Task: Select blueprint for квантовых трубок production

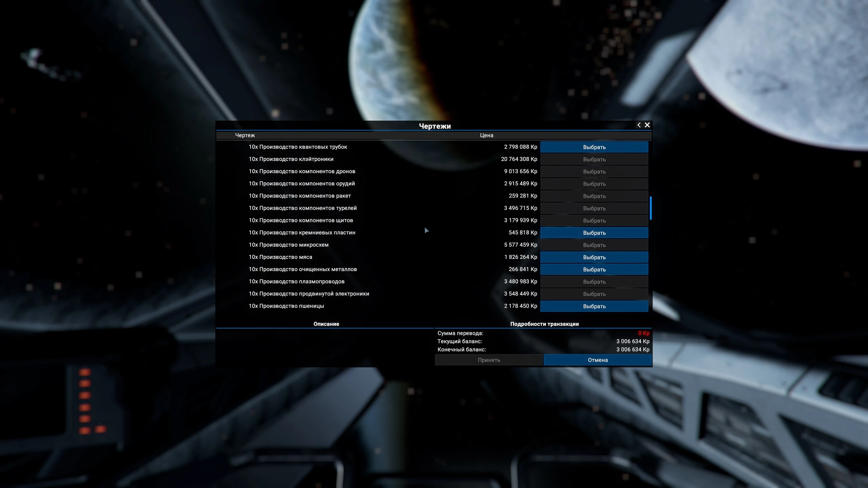Action: tap(594, 147)
